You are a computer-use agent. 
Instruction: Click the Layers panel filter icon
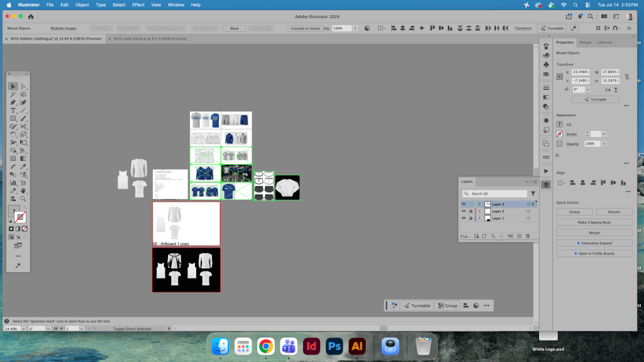coord(533,194)
